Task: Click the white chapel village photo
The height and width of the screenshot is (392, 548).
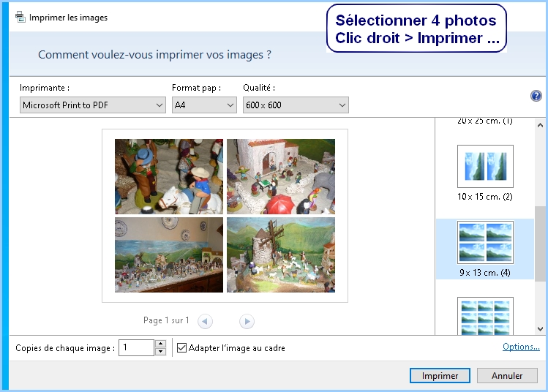Action: click(x=281, y=176)
